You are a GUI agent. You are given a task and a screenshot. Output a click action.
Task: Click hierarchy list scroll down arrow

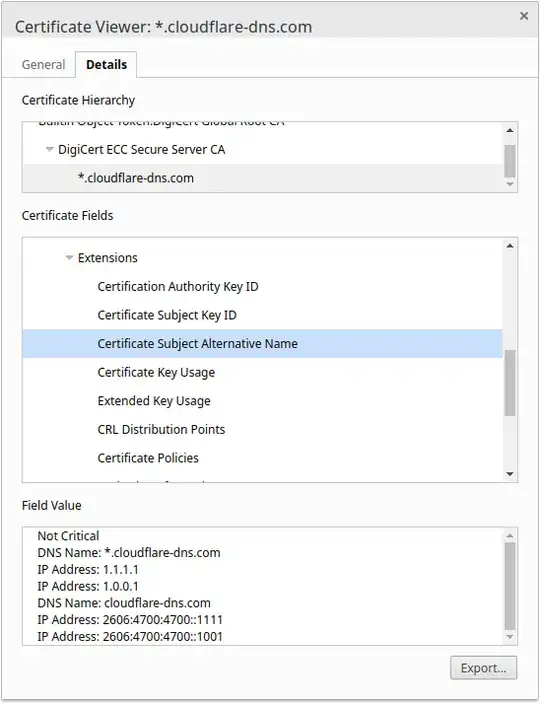tap(509, 185)
